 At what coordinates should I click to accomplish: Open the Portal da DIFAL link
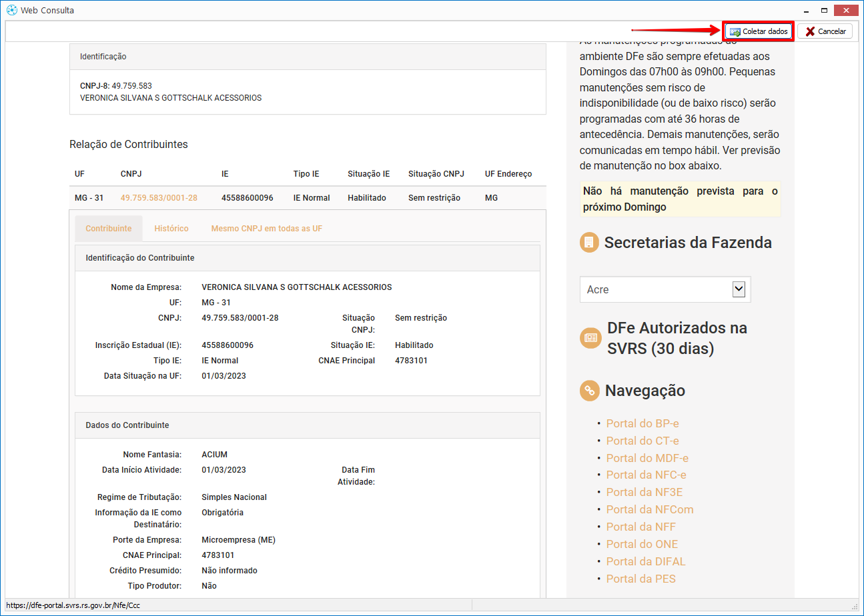pos(646,561)
